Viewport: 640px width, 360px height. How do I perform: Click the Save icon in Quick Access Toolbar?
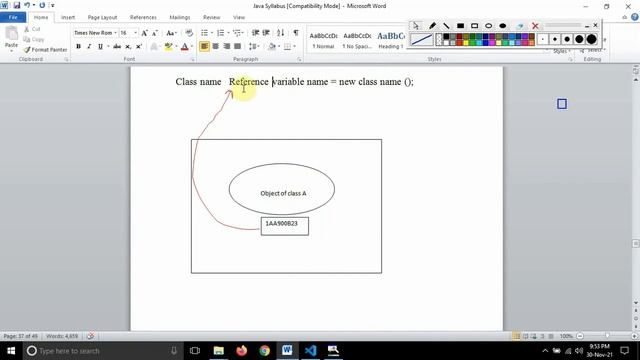[x=17, y=6]
